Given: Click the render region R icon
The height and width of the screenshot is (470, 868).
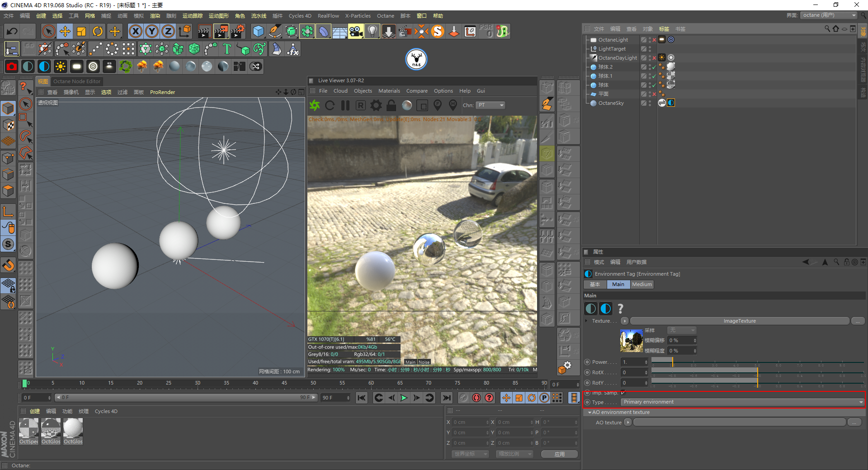Looking at the screenshot, I should coord(361,105).
